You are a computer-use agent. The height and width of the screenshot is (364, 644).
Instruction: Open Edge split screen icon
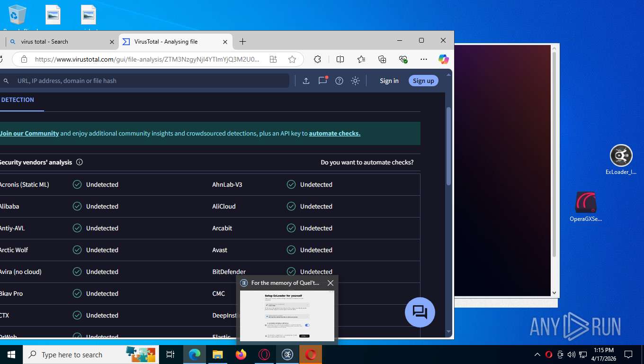coord(340,59)
